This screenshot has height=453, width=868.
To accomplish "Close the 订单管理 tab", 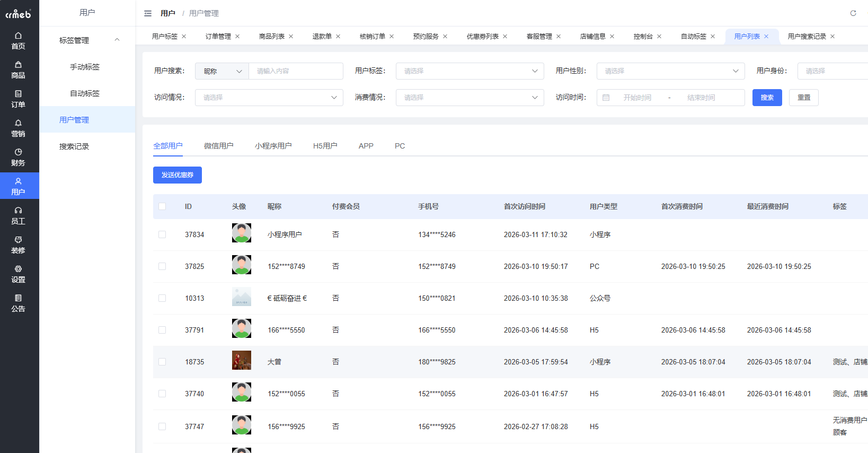I will 237,37.
